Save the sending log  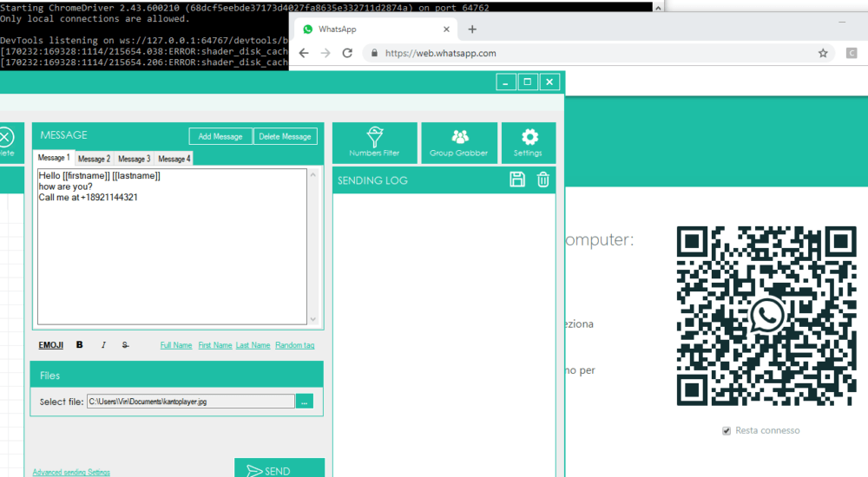517,180
